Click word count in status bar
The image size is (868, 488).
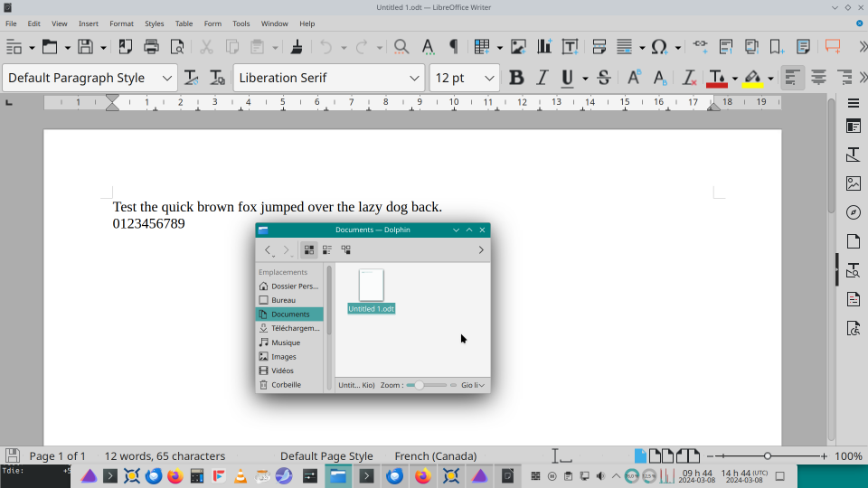(x=165, y=455)
